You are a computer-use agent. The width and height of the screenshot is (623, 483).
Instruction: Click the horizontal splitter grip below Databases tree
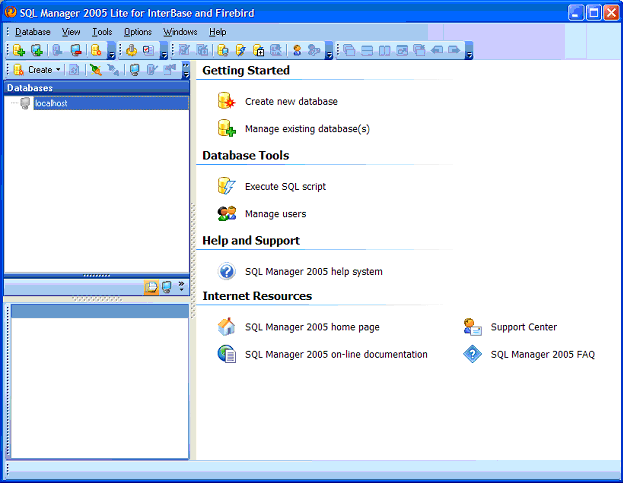(x=97, y=275)
